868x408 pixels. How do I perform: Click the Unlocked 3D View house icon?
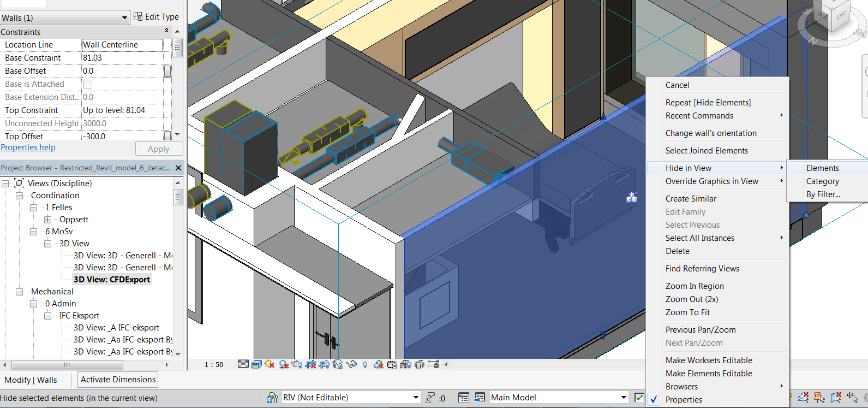(338, 364)
